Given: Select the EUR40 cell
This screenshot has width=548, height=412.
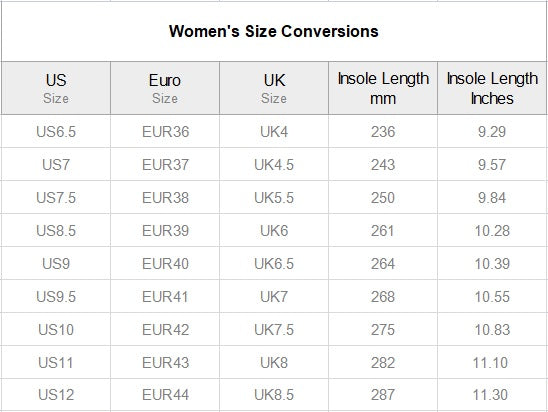Looking at the screenshot, I should [x=165, y=263].
